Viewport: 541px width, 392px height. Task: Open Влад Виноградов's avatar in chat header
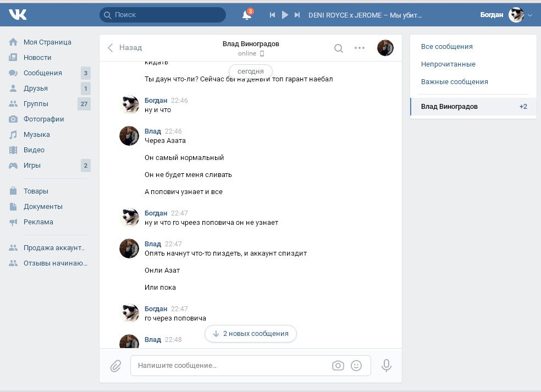385,48
